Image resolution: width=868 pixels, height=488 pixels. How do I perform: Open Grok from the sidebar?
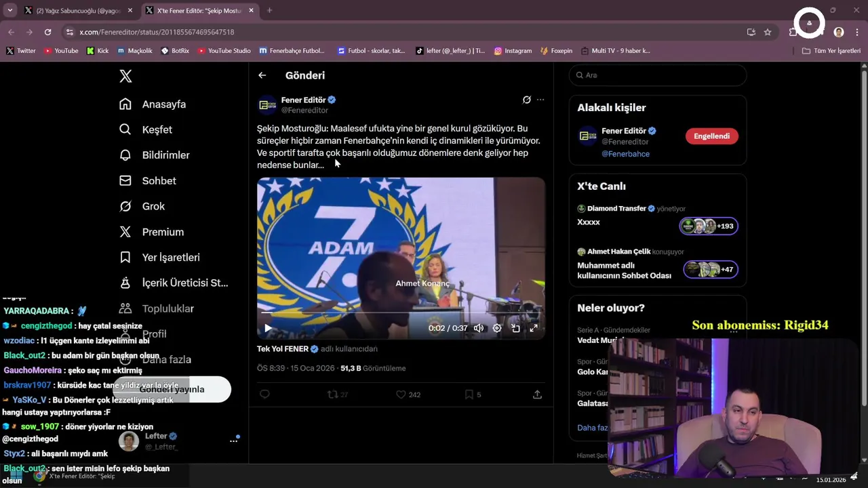click(x=142, y=206)
